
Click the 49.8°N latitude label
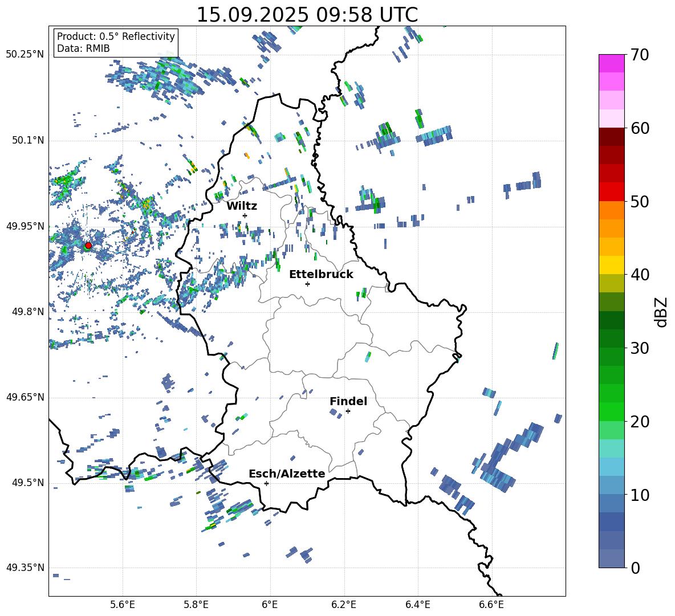point(27,312)
